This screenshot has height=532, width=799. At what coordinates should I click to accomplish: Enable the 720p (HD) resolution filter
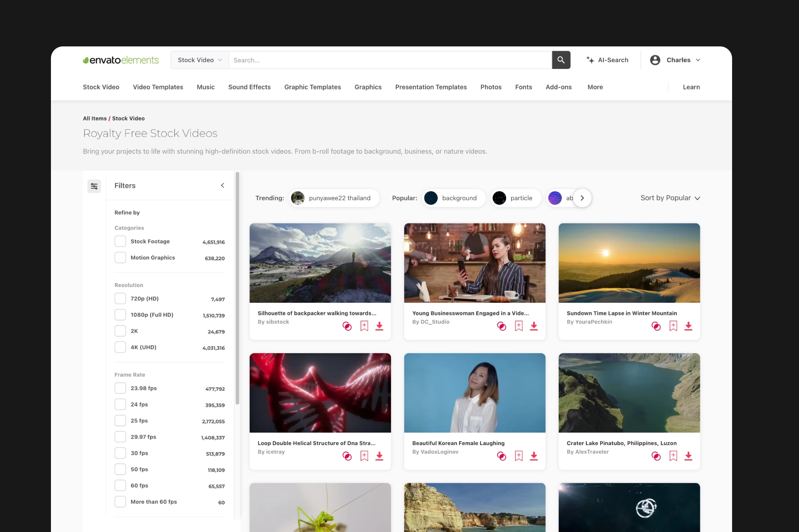[120, 299]
